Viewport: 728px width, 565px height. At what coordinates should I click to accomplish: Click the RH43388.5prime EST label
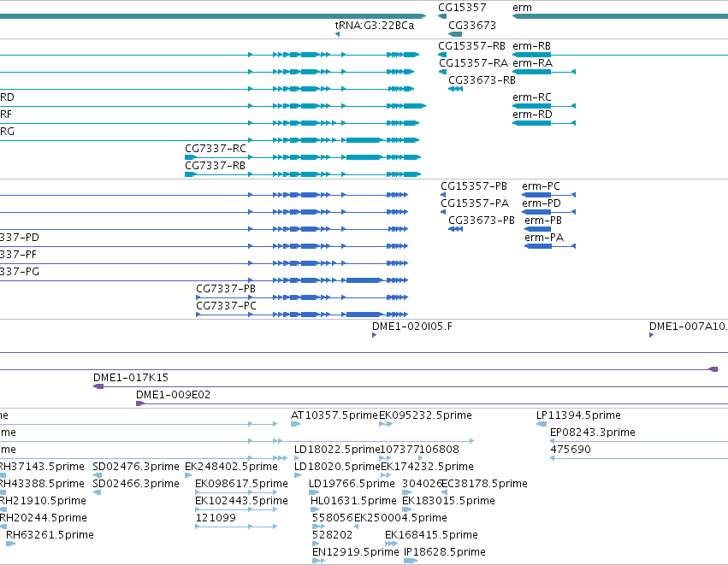(x=42, y=484)
